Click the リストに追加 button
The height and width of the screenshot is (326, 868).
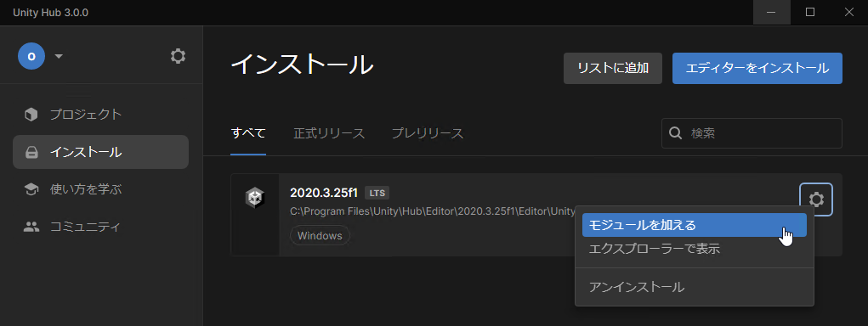click(x=613, y=69)
